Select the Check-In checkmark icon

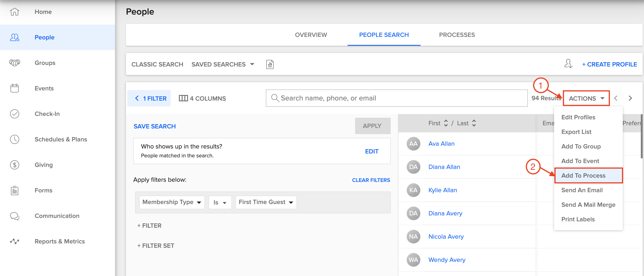(14, 114)
